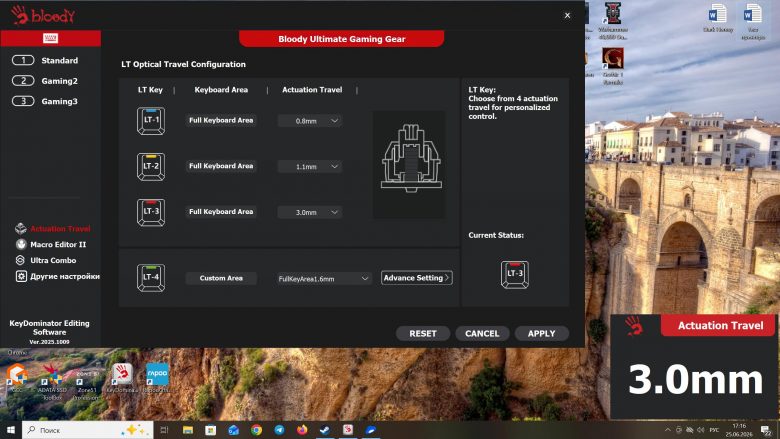
Task: Expand LT-2 actuation dropdown showing 1.1mm
Action: (310, 167)
